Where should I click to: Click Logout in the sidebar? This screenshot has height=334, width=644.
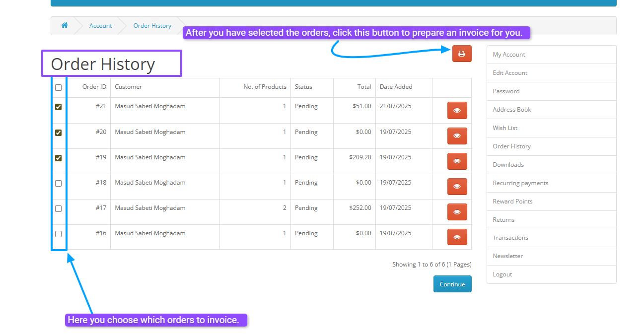point(502,274)
